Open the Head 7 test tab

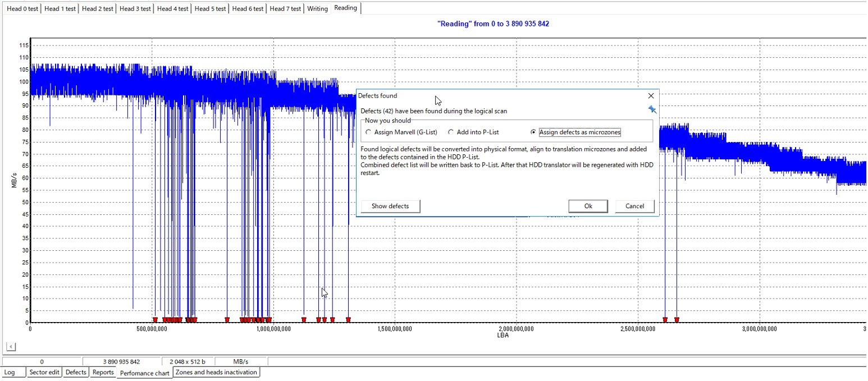(285, 8)
